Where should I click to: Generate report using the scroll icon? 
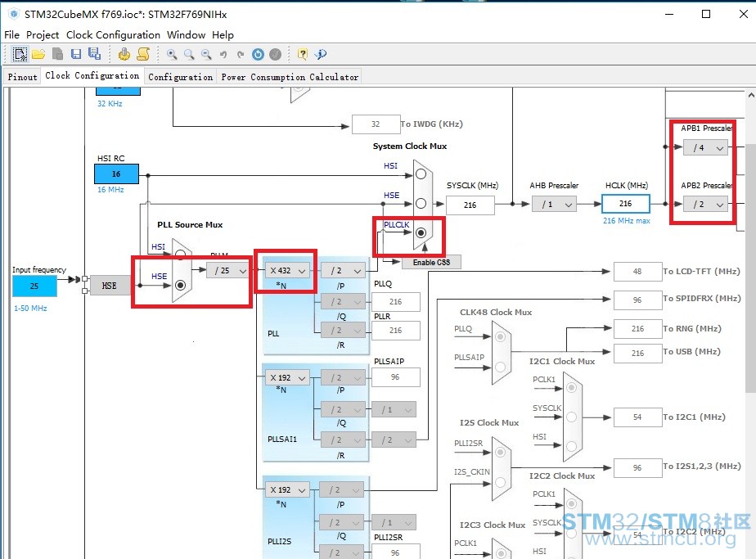click(143, 54)
